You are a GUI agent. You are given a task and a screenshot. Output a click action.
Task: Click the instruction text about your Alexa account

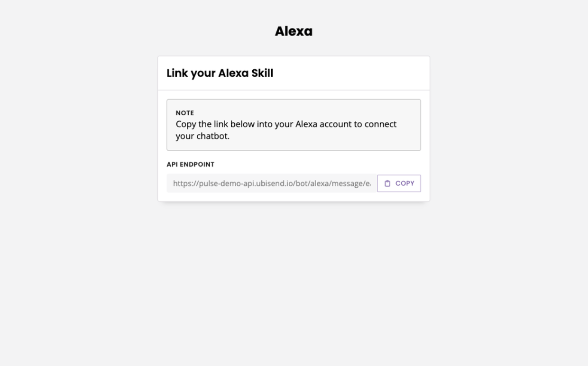point(286,129)
